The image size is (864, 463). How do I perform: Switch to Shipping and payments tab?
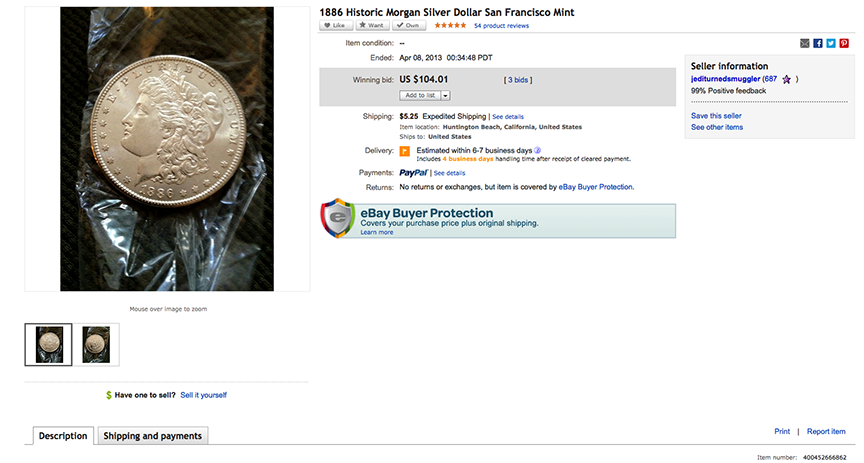[153, 436]
